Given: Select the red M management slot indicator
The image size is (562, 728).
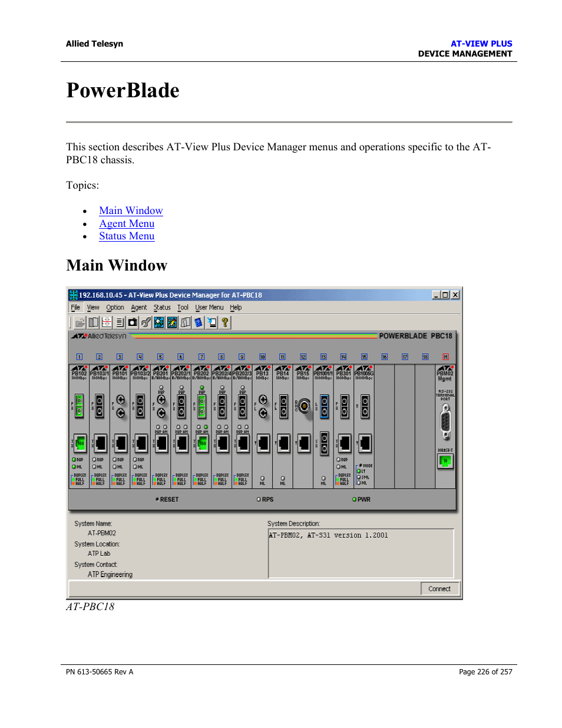Looking at the screenshot, I should pyautogui.click(x=445, y=357).
